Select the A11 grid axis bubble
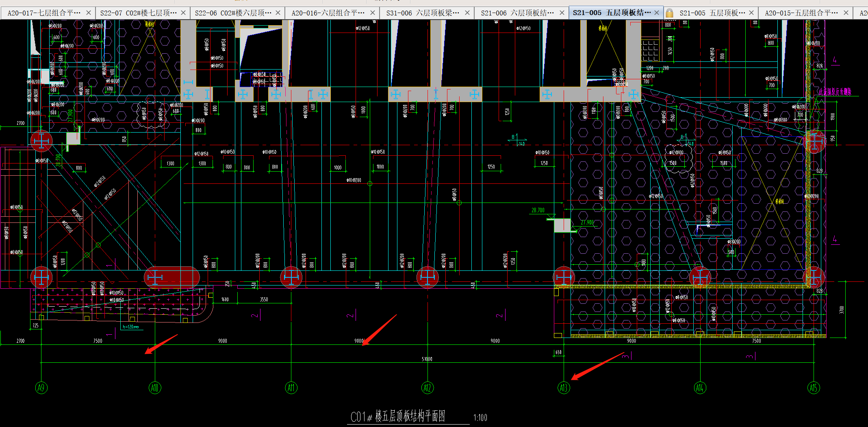This screenshot has width=868, height=427. click(x=291, y=388)
